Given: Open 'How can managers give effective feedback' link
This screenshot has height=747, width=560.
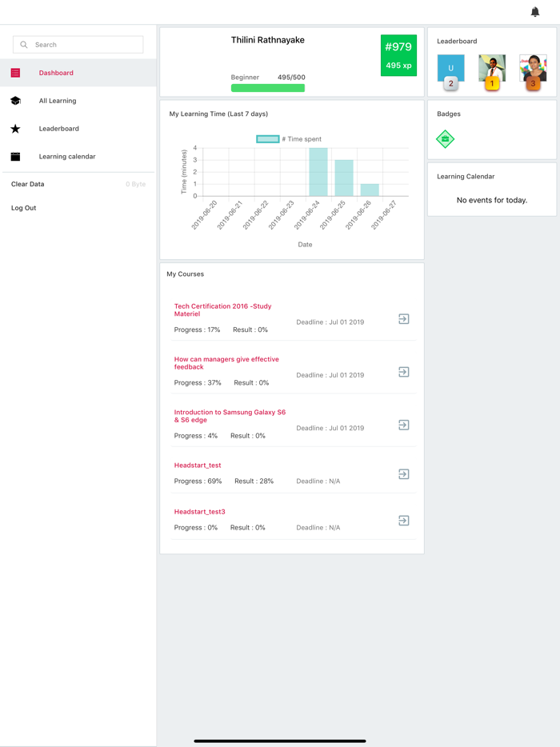Looking at the screenshot, I should click(226, 362).
